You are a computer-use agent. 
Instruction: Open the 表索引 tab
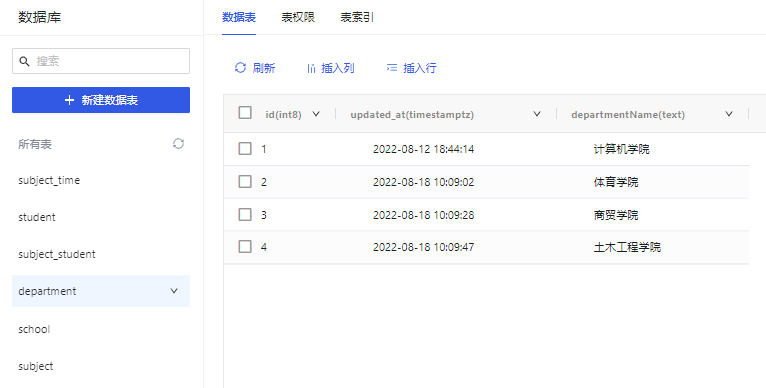(x=357, y=18)
